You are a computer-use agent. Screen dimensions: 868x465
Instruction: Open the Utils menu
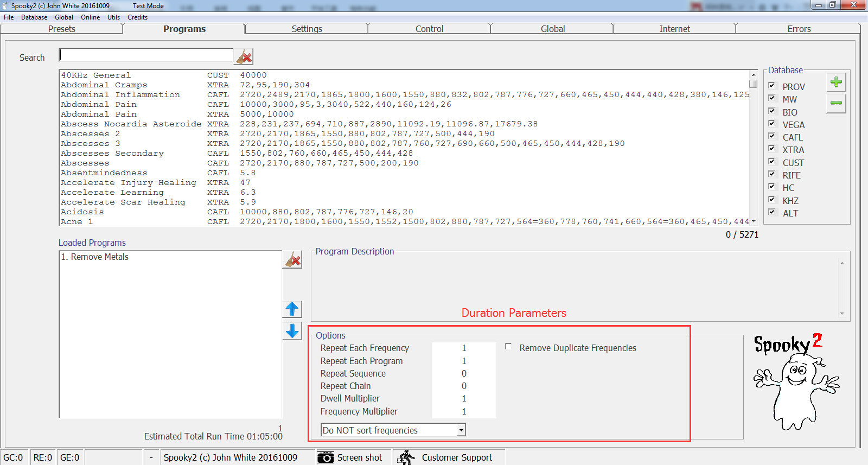pos(114,17)
